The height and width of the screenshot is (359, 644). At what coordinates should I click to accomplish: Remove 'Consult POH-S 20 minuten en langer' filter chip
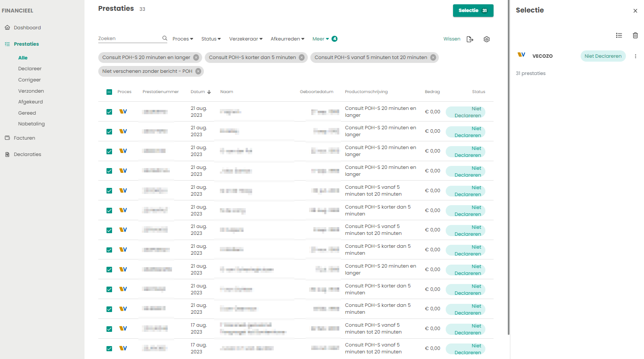[196, 57]
